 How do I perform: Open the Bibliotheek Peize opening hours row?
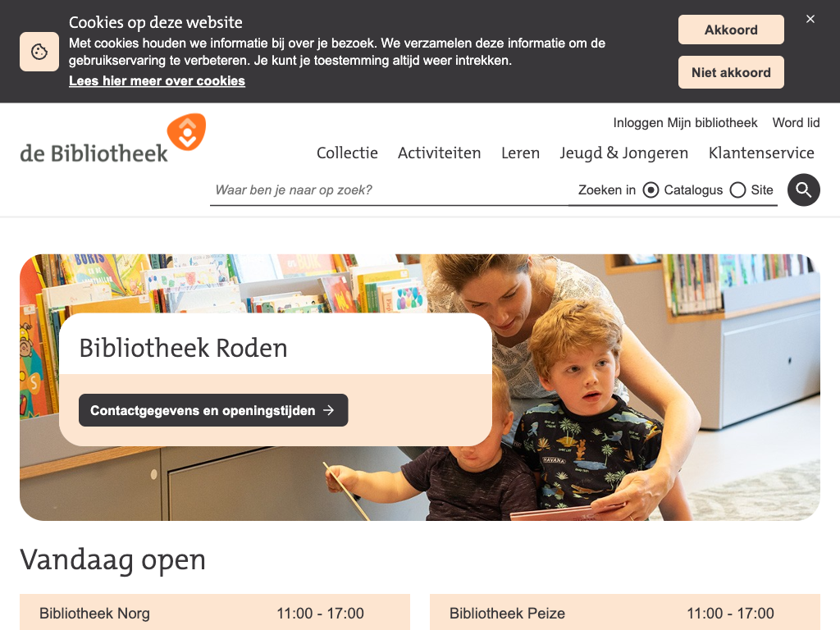624,612
